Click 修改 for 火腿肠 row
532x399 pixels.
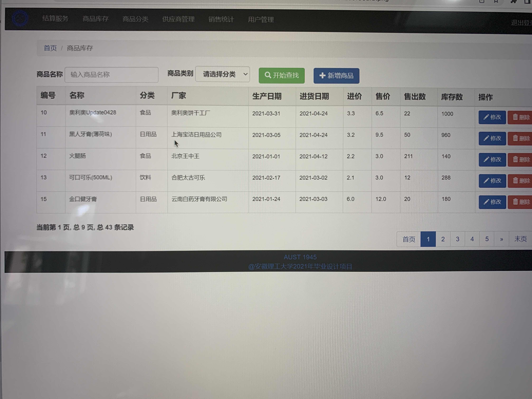[492, 160]
